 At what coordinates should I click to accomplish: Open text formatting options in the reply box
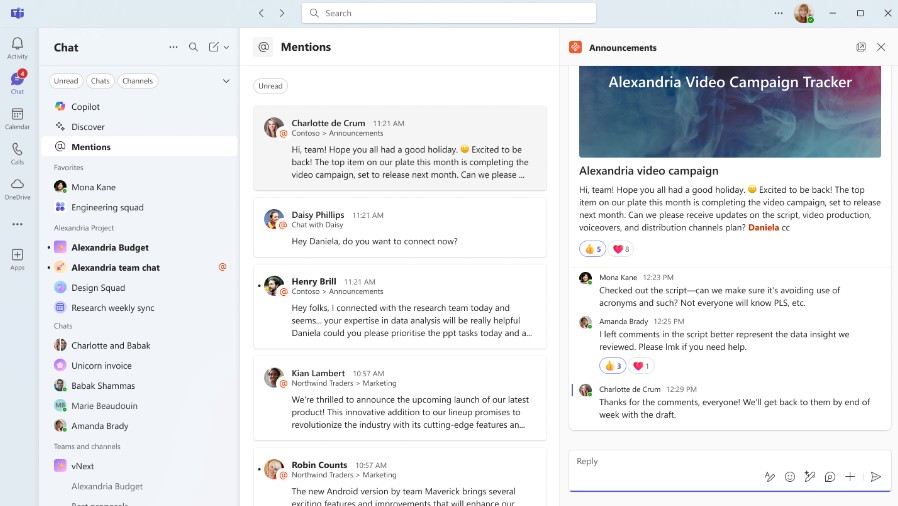point(769,477)
